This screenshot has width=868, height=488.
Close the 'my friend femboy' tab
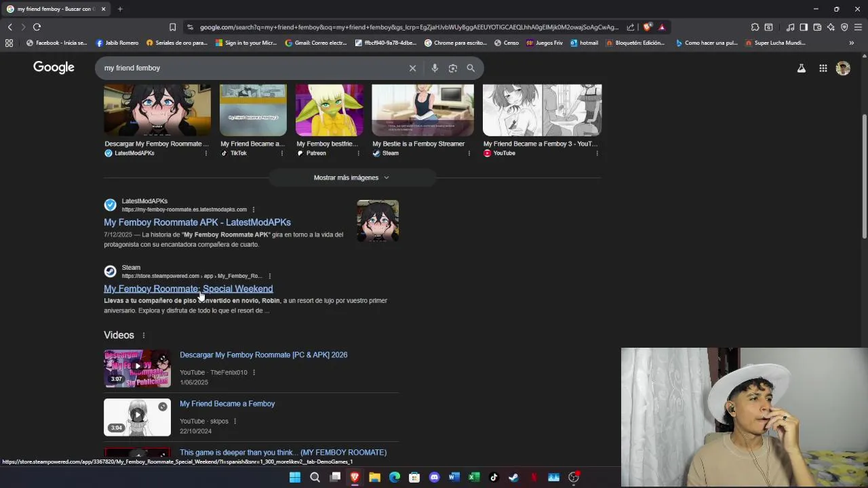pos(104,9)
